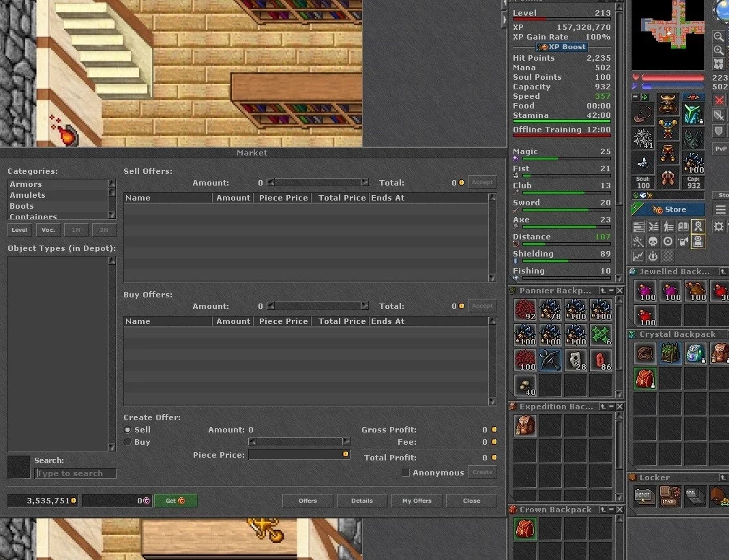This screenshot has width=729, height=560.
Task: Select the mushrooms stack of 40
Action: tap(525, 385)
